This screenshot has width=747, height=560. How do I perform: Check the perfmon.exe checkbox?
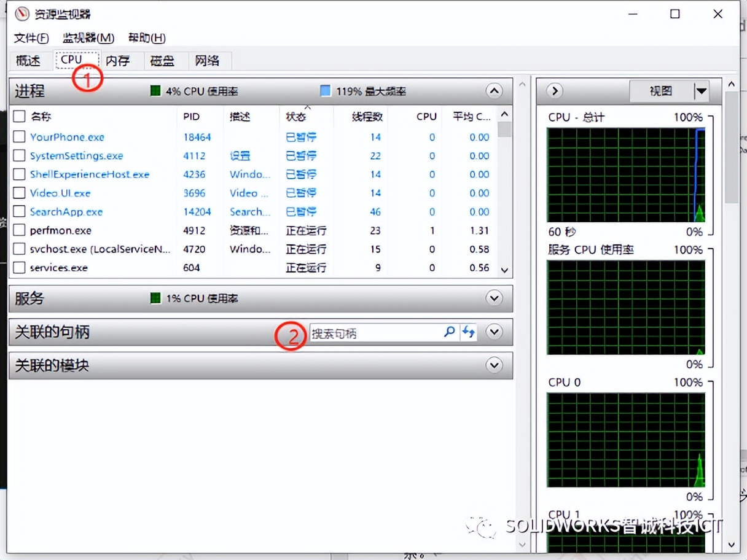(x=19, y=230)
